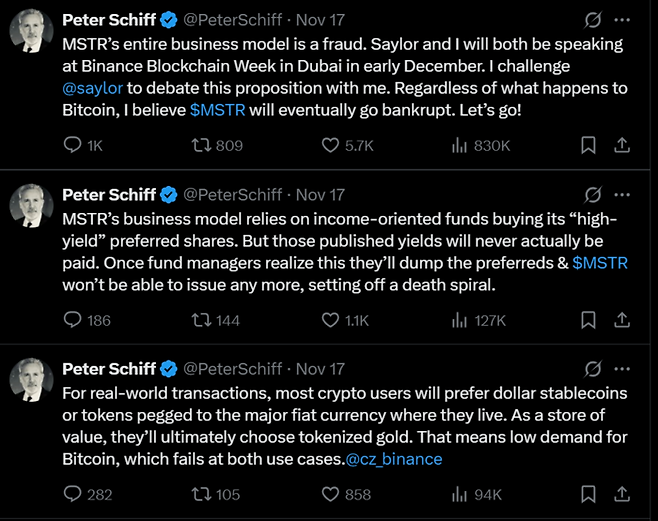Bookmark the first tweet about MSTR fraud
This screenshot has width=658, height=521.
click(588, 146)
